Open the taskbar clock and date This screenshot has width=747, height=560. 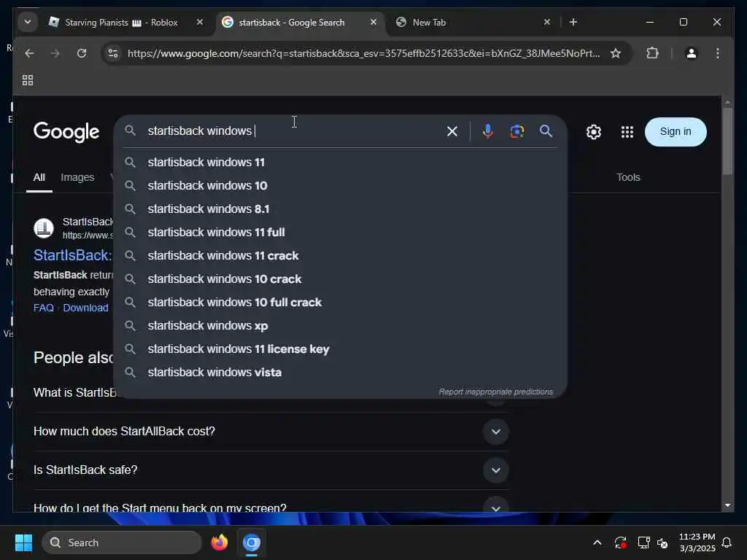697,542
